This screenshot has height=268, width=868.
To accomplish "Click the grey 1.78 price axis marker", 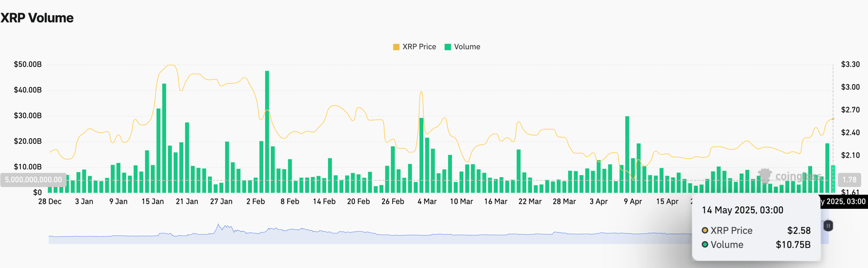I will tap(849, 180).
